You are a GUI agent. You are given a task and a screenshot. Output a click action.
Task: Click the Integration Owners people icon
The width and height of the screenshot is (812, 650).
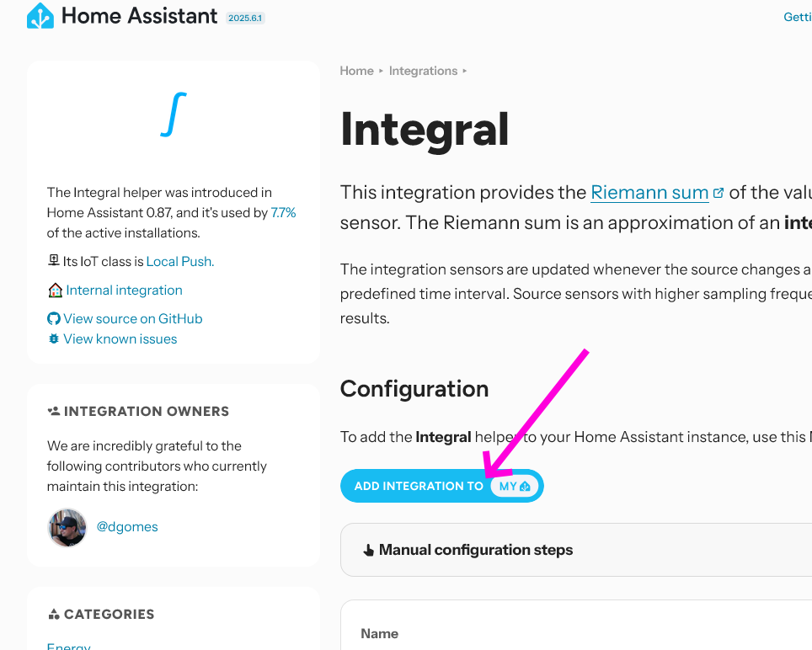click(x=53, y=411)
